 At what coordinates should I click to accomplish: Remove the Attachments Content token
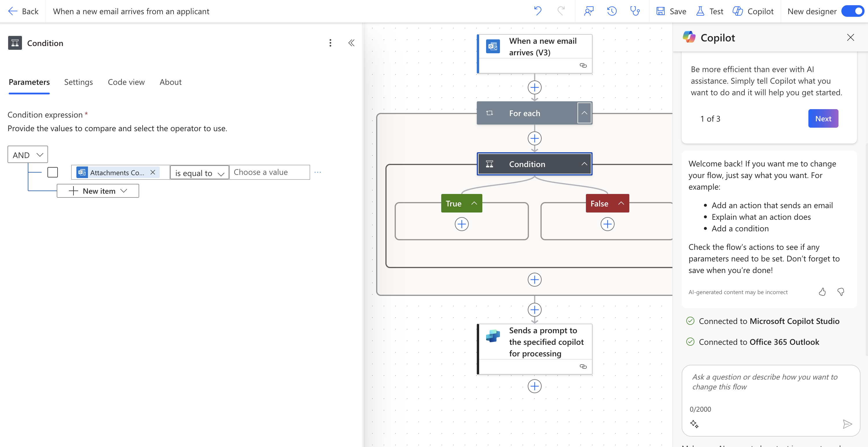[153, 172]
